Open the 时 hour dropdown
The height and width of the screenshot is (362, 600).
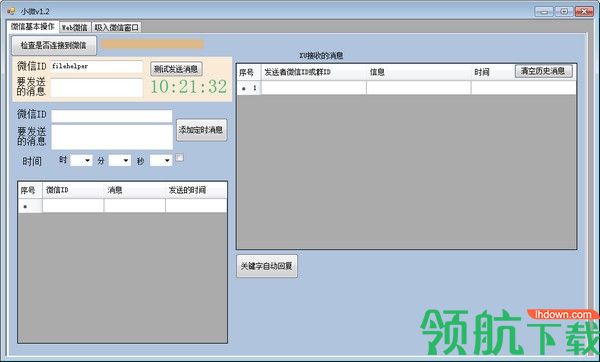pos(81,160)
